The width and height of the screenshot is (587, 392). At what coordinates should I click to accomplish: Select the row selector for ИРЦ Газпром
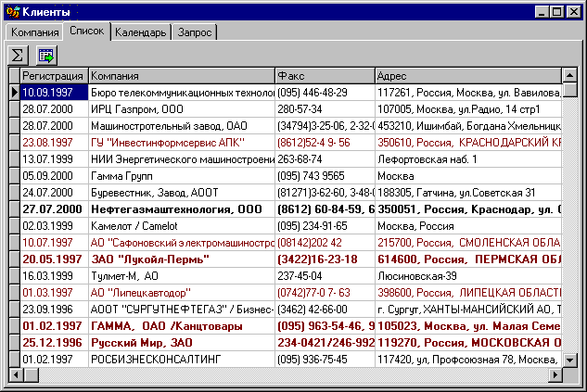15,109
